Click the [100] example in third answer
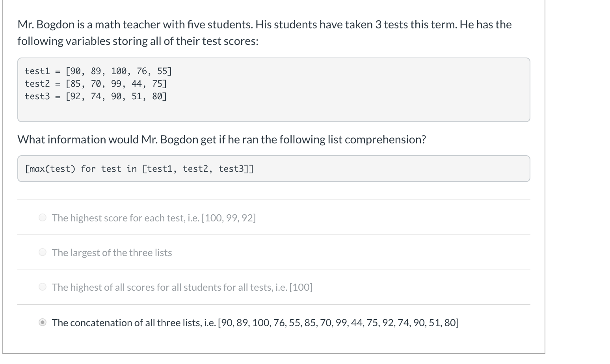Screen dimensions: 610x364 (x=301, y=287)
